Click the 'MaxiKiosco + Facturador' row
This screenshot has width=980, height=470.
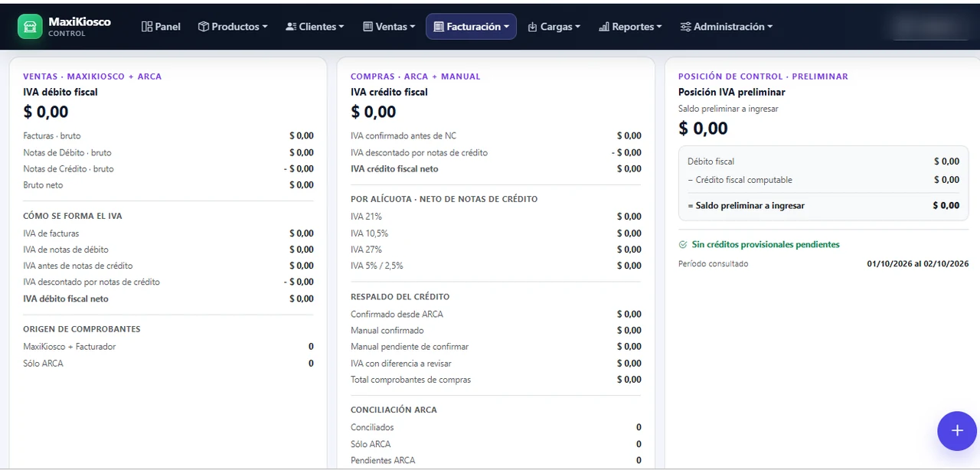[x=168, y=347]
